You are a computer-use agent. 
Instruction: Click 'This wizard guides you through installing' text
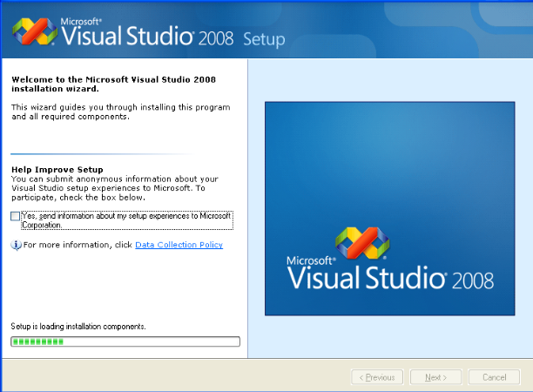coord(121,112)
